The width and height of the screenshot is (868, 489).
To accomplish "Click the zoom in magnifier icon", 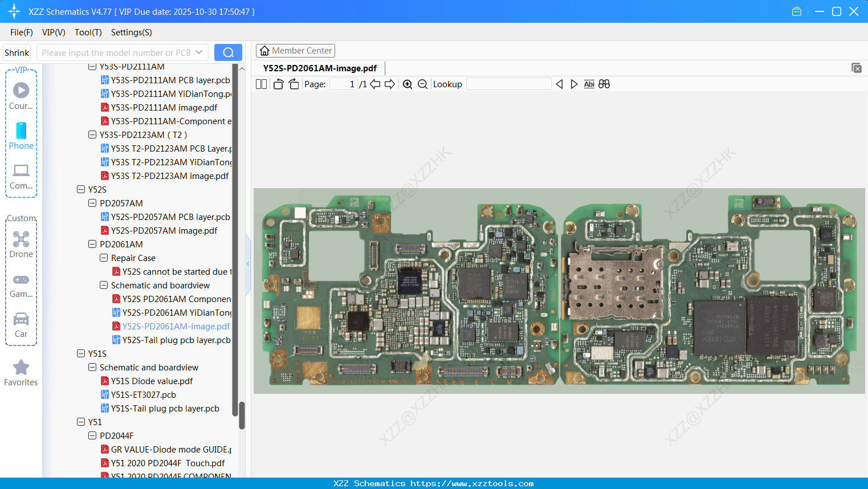I will coord(407,84).
